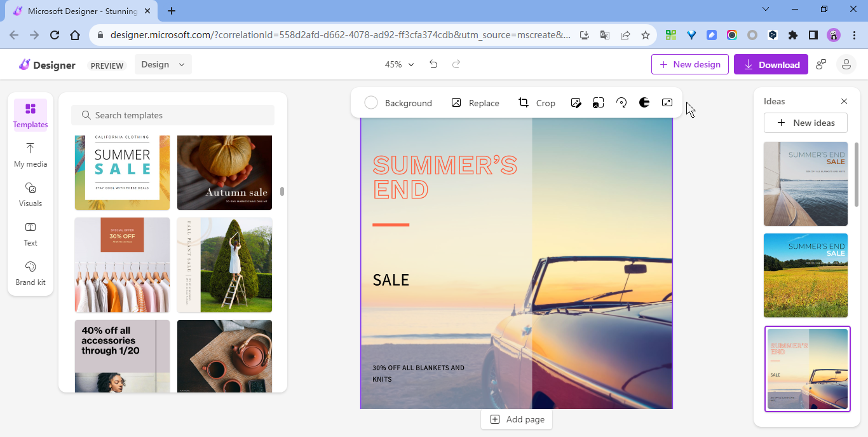Image resolution: width=868 pixels, height=437 pixels.
Task: Open the Visuals panel in sidebar
Action: pos(30,194)
